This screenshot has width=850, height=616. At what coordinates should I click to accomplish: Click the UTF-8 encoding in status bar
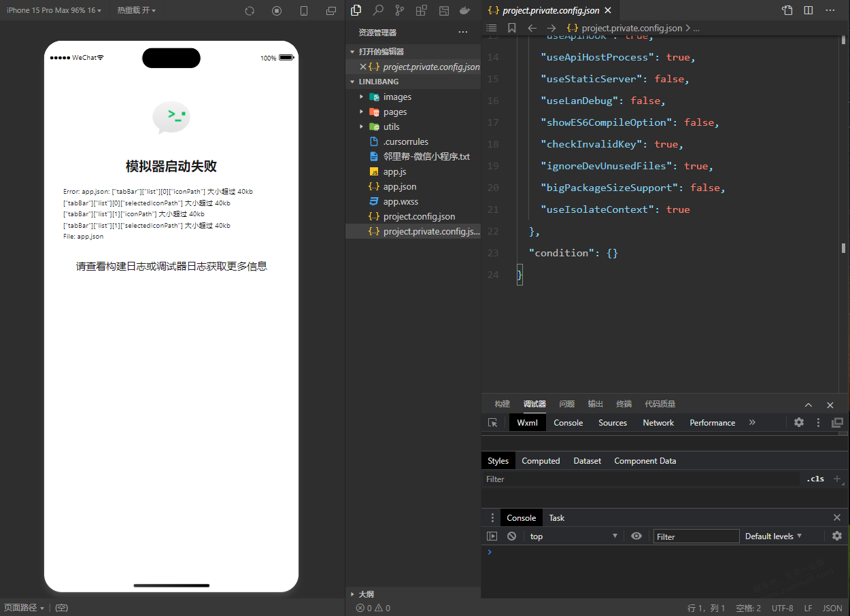point(782,608)
